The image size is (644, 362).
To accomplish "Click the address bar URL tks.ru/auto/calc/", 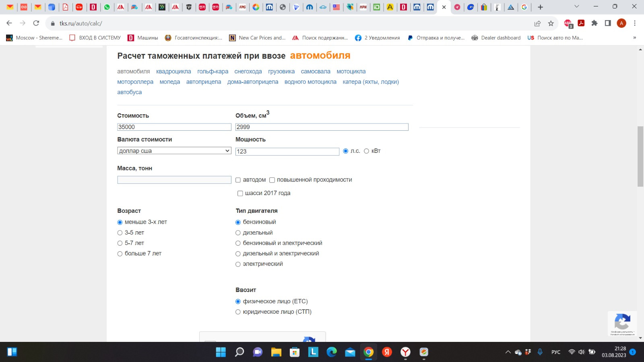I will [x=80, y=23].
